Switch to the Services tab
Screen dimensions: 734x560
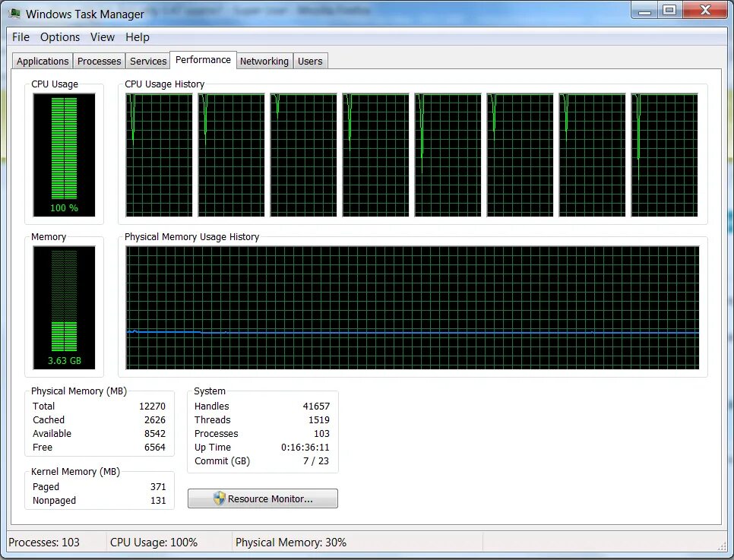pyautogui.click(x=148, y=61)
